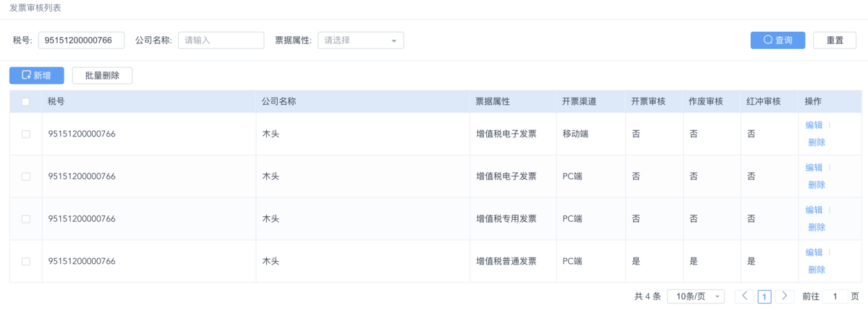Click the 重置 reset button
The image size is (868, 313).
(x=835, y=40)
